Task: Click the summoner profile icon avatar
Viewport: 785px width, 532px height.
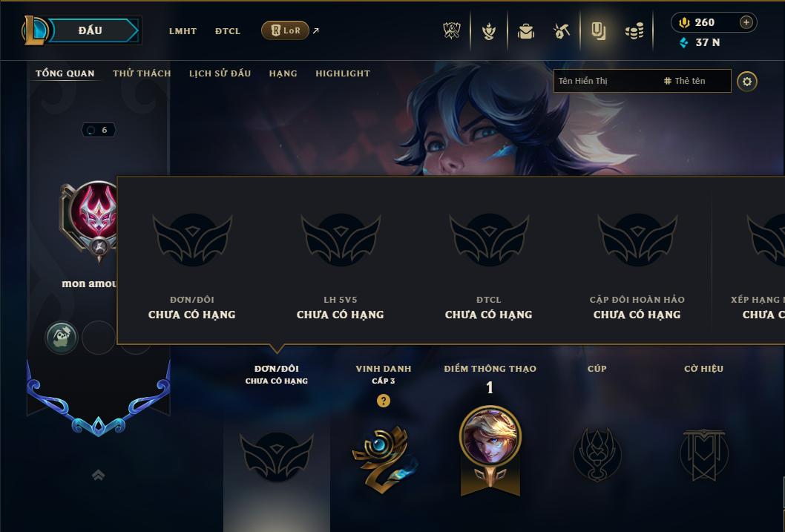Action: [x=93, y=217]
